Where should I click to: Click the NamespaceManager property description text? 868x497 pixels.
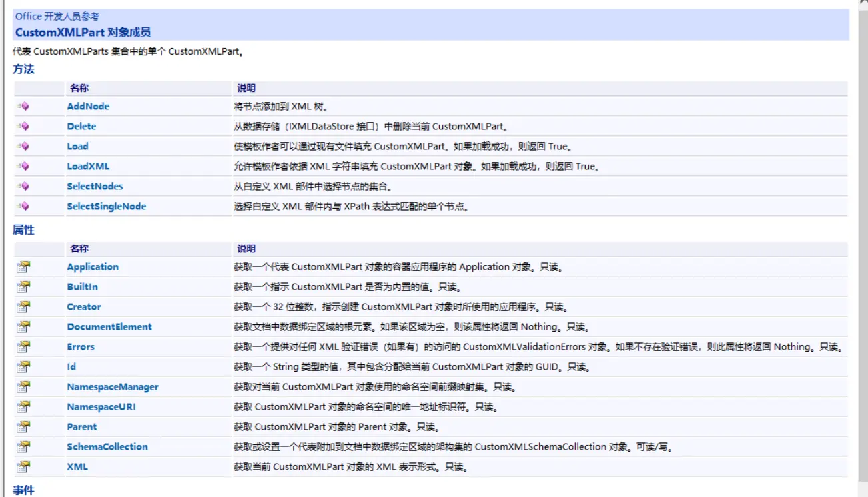[x=374, y=387]
